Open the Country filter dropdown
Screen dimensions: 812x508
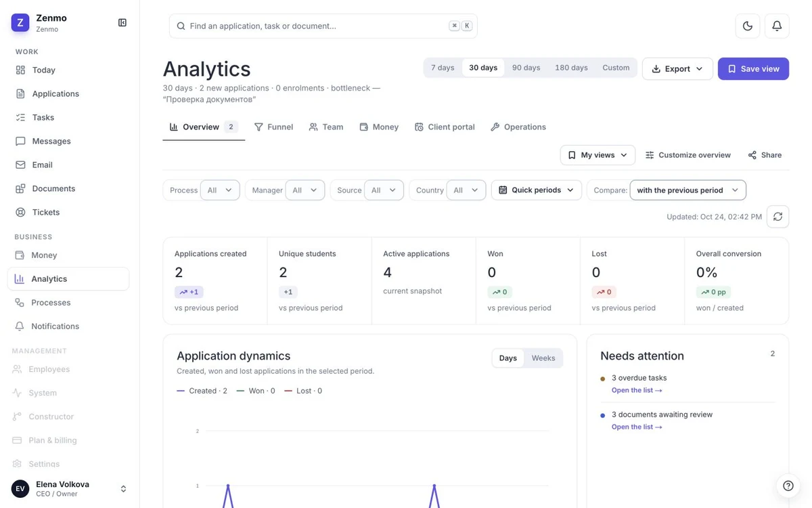(466, 190)
